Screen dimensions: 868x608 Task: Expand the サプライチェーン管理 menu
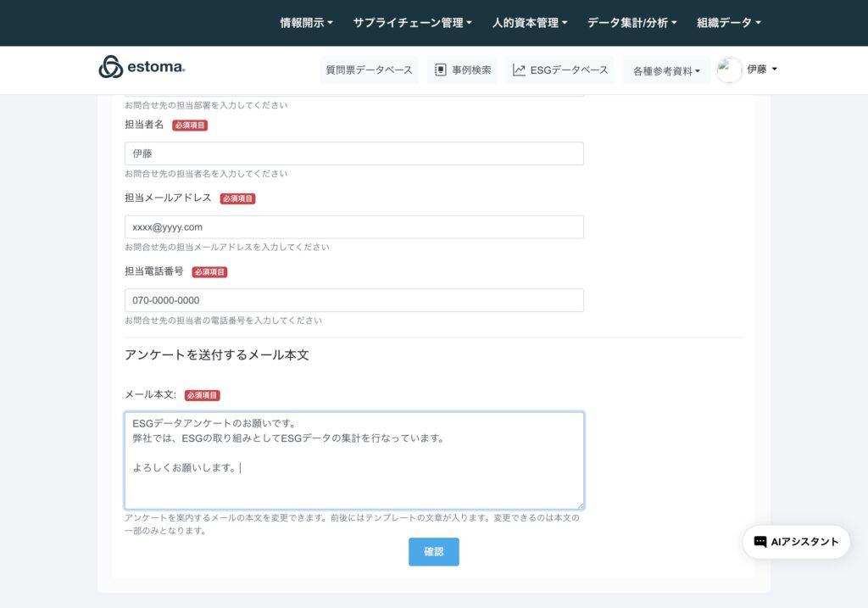412,23
